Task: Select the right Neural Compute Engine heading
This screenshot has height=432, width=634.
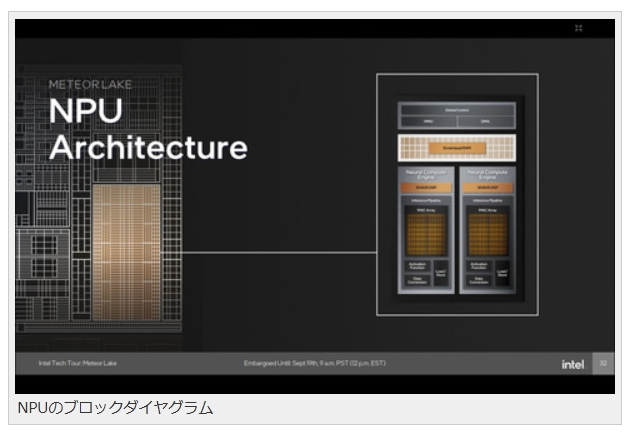Action: [488, 174]
